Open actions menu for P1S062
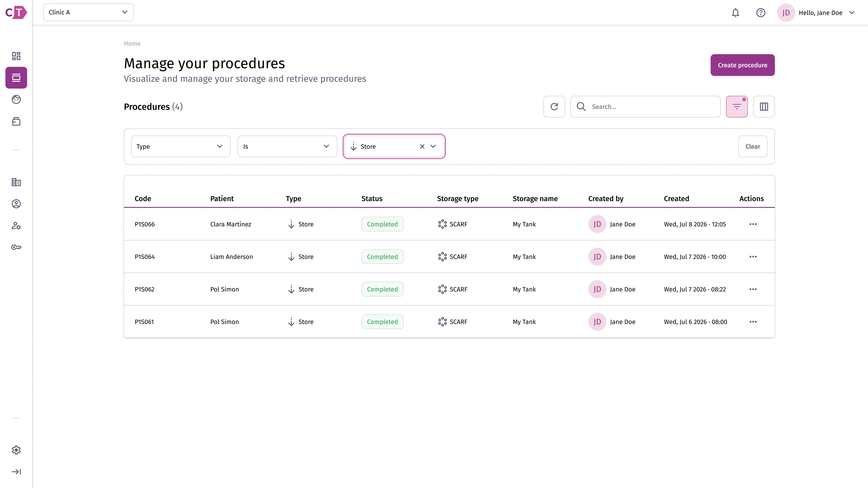Viewport: 868px width, 488px height. tap(753, 289)
